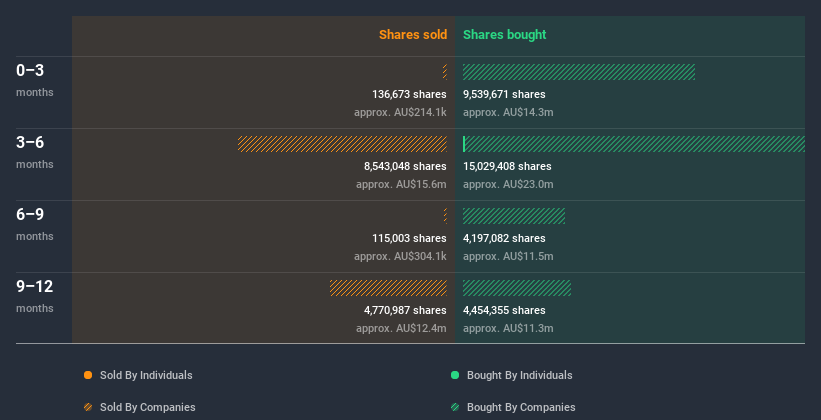Viewport: 821px width, 420px height.
Task: Click the Shares bought column header
Action: point(505,35)
